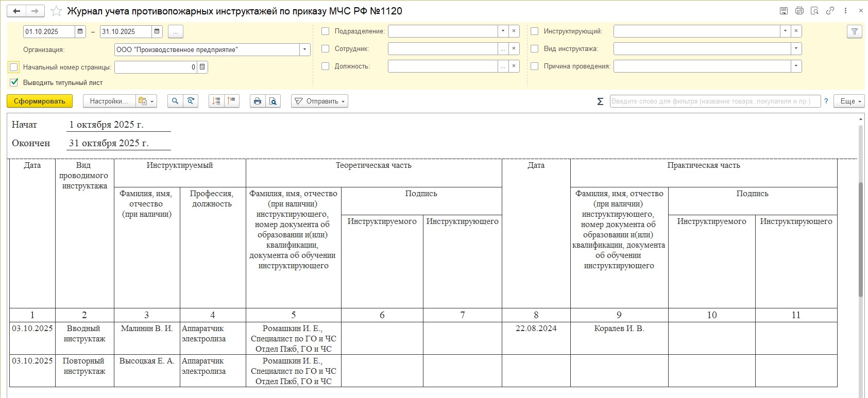This screenshot has height=398, width=868.
Task: Open the Отправить send menu
Action: coord(319,101)
